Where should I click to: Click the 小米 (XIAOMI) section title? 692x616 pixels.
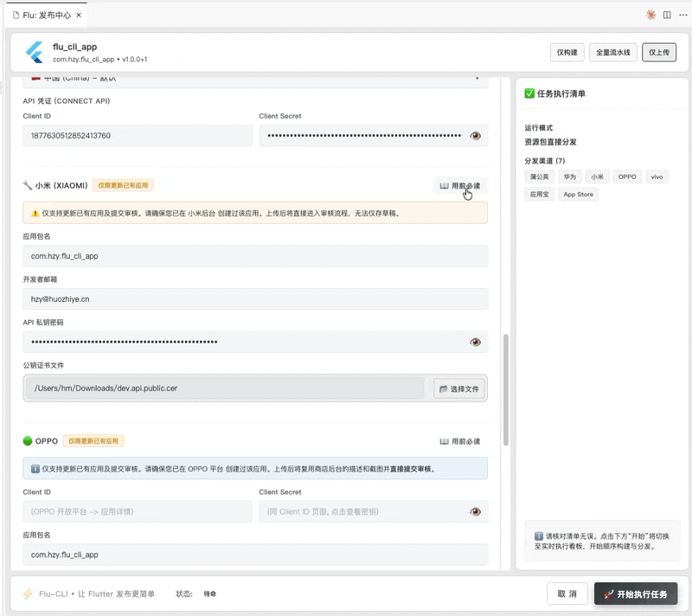click(61, 185)
